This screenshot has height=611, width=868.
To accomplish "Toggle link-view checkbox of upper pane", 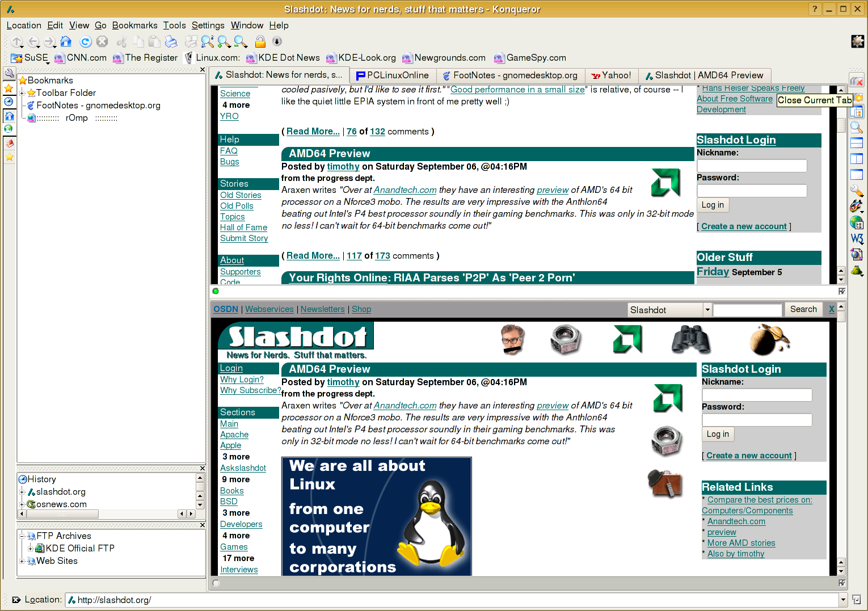I will tap(842, 291).
